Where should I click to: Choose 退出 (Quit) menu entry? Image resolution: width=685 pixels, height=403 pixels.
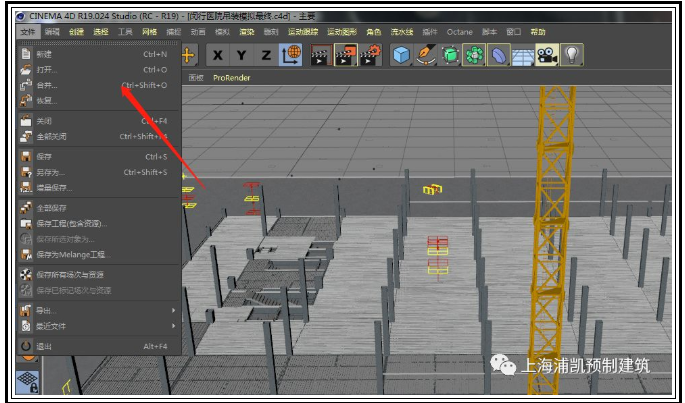[x=99, y=347]
